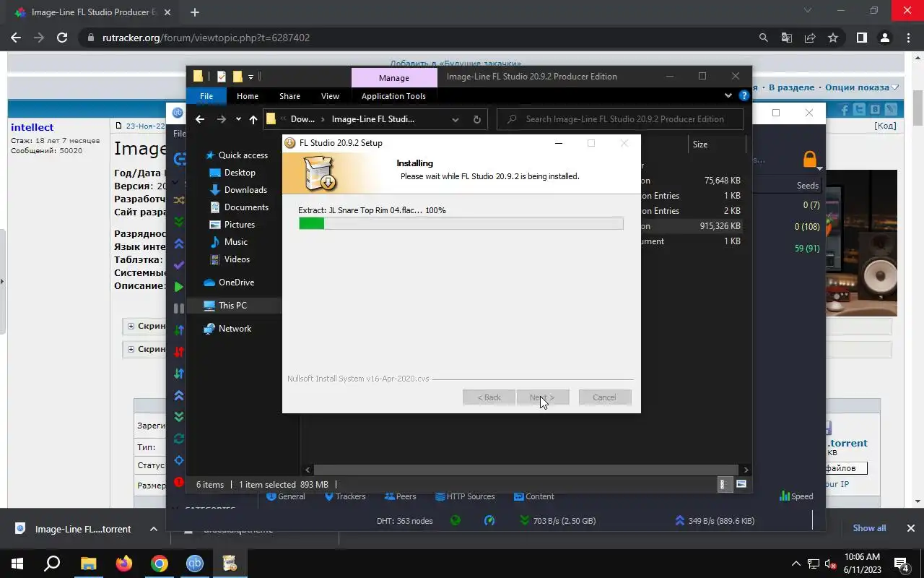Select the Manage contextual tab
Viewport: 924px width, 578px height.
tap(393, 78)
